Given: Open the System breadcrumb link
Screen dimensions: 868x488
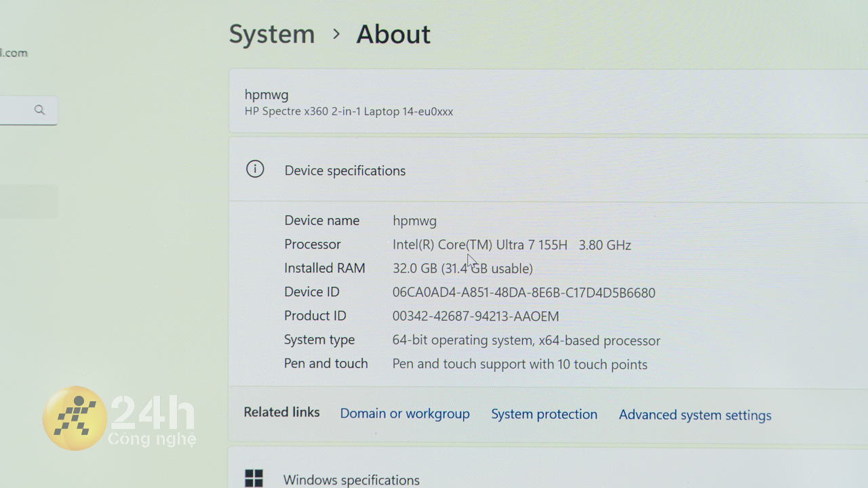Looking at the screenshot, I should 272,34.
